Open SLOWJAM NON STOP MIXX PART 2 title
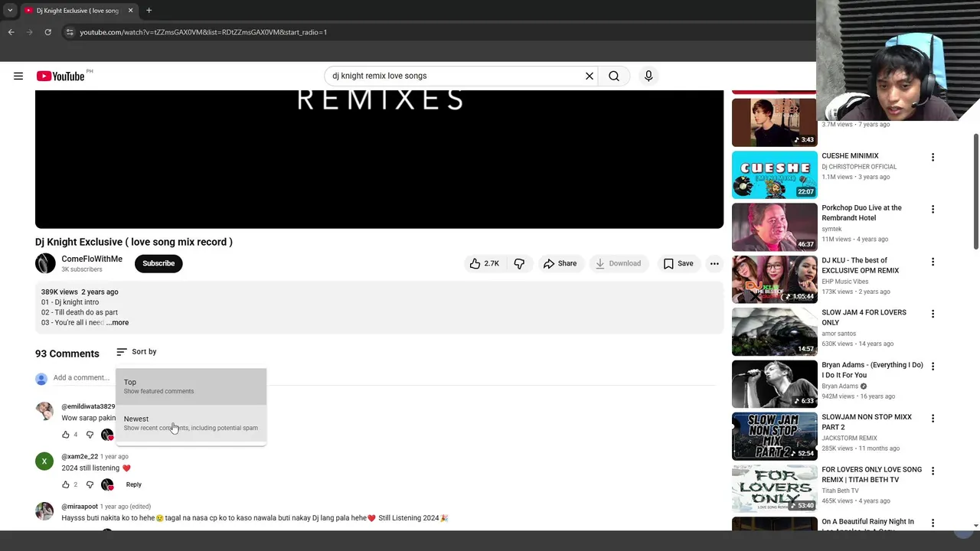Viewport: 980px width, 551px height. pyautogui.click(x=867, y=422)
